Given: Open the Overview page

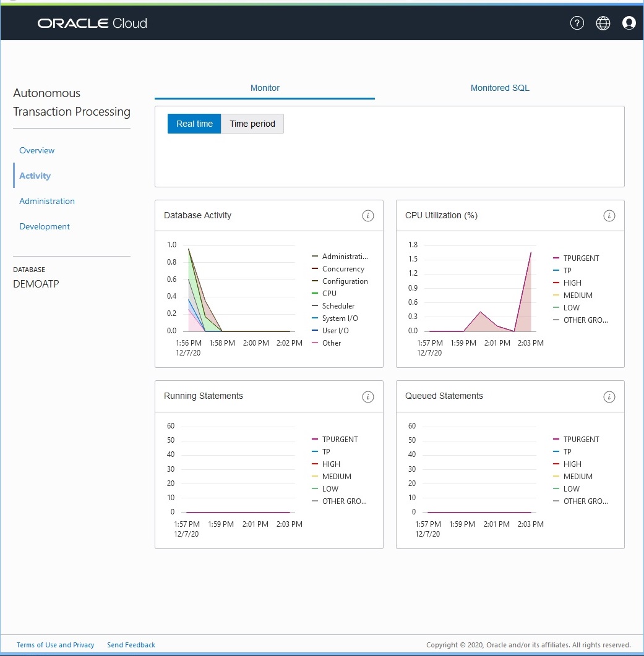Looking at the screenshot, I should [x=37, y=150].
